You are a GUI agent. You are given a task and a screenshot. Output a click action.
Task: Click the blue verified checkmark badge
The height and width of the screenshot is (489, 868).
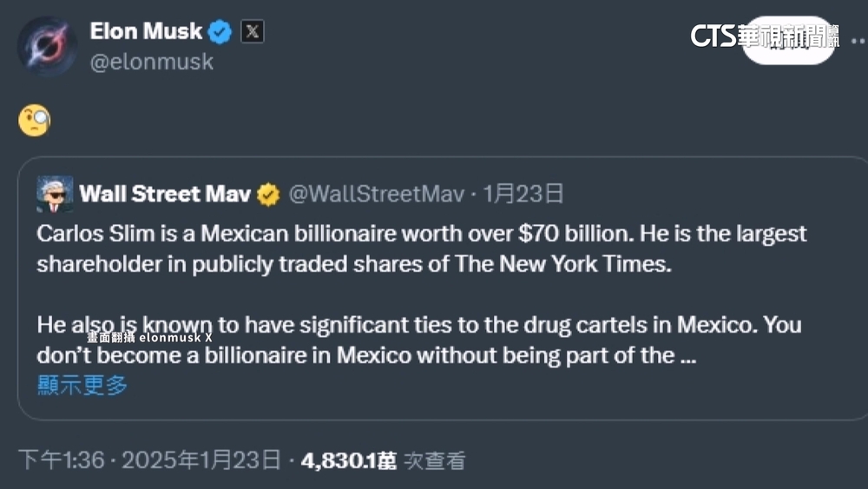tap(221, 33)
